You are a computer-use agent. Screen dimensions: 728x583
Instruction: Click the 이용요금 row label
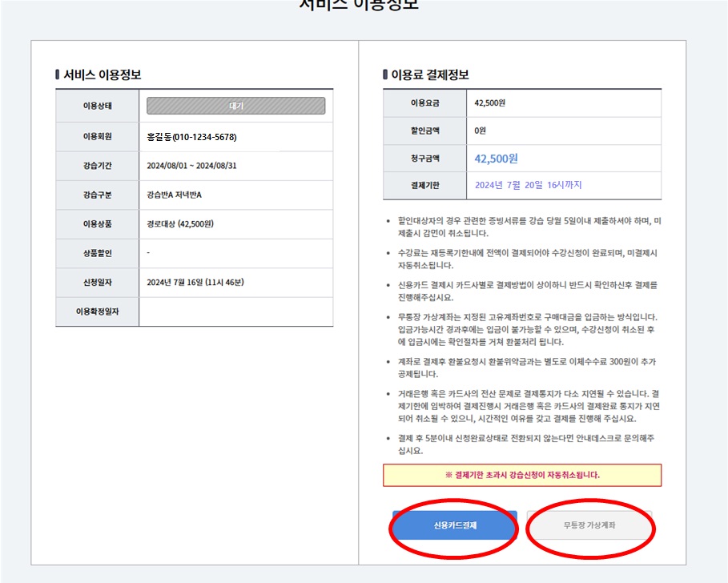click(424, 103)
